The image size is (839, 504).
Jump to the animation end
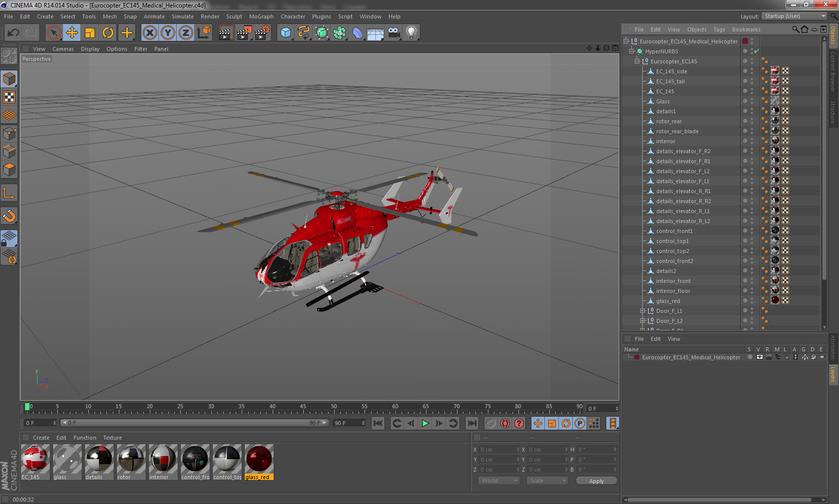coord(471,423)
